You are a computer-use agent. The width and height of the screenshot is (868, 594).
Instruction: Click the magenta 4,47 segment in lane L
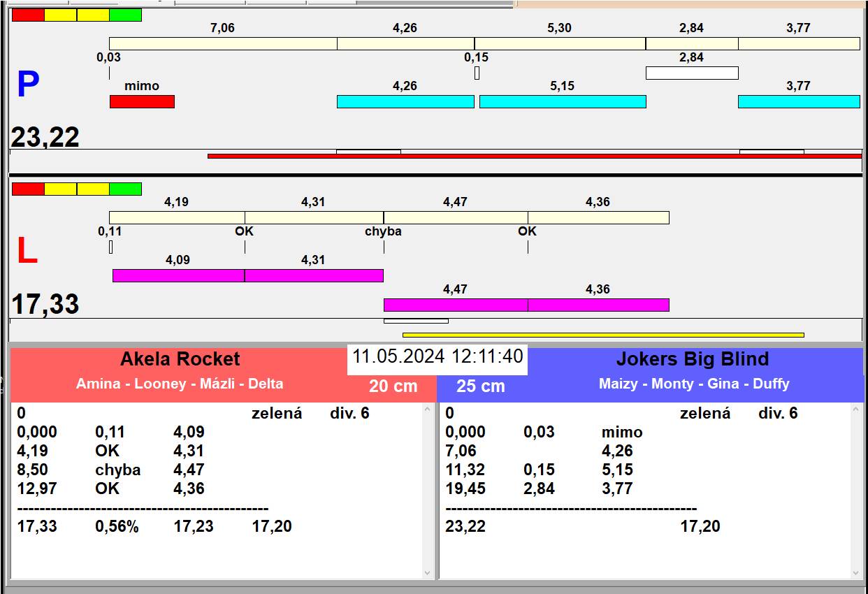456,305
